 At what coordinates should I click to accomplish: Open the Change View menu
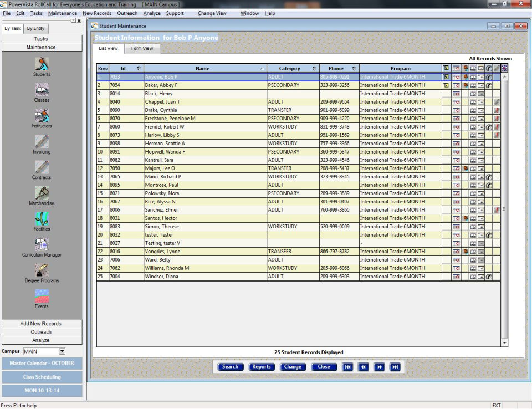point(212,13)
